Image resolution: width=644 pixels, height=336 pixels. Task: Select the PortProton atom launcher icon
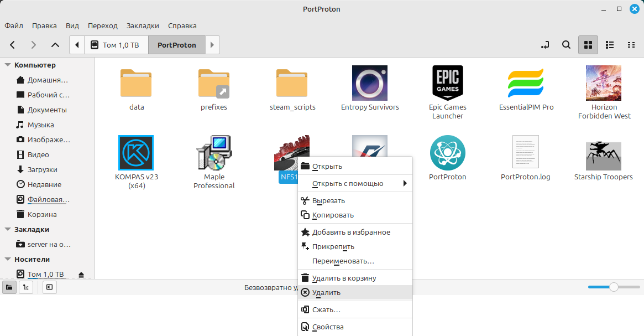click(x=448, y=153)
